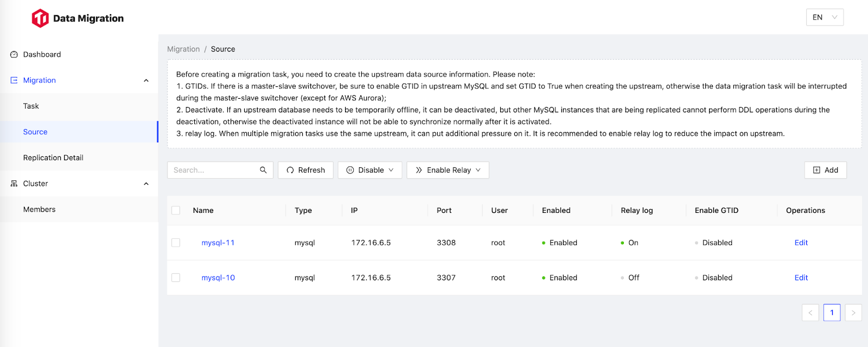868x347 pixels.
Task: Collapse the Migration sidebar section chevron
Action: click(x=146, y=80)
